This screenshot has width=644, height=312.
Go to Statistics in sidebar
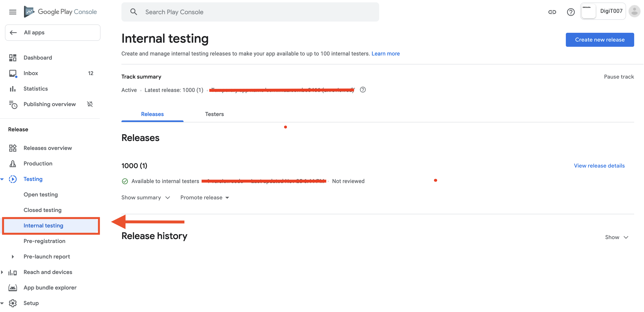point(35,89)
